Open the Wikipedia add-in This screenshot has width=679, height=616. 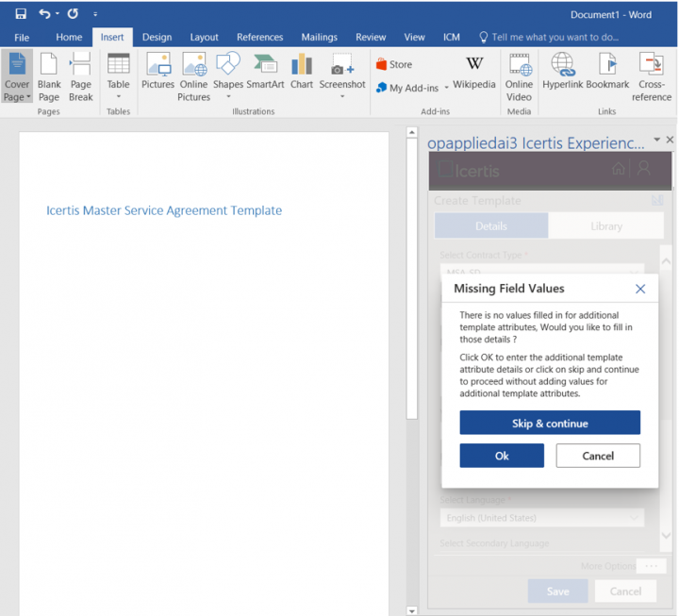point(474,73)
